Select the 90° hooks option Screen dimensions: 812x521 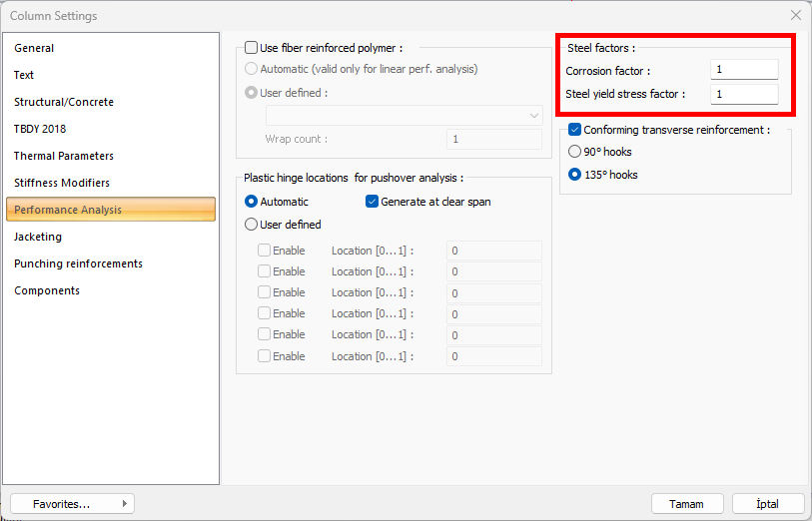[x=574, y=152]
